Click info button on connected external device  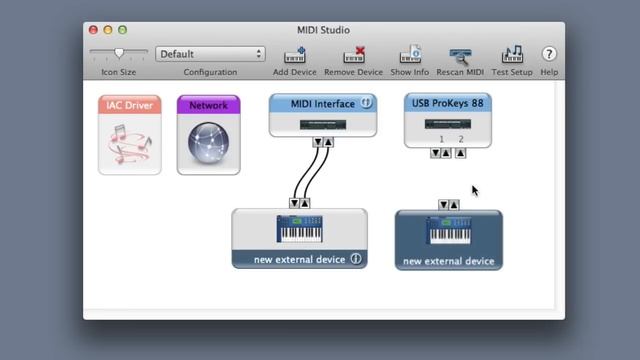[356, 259]
